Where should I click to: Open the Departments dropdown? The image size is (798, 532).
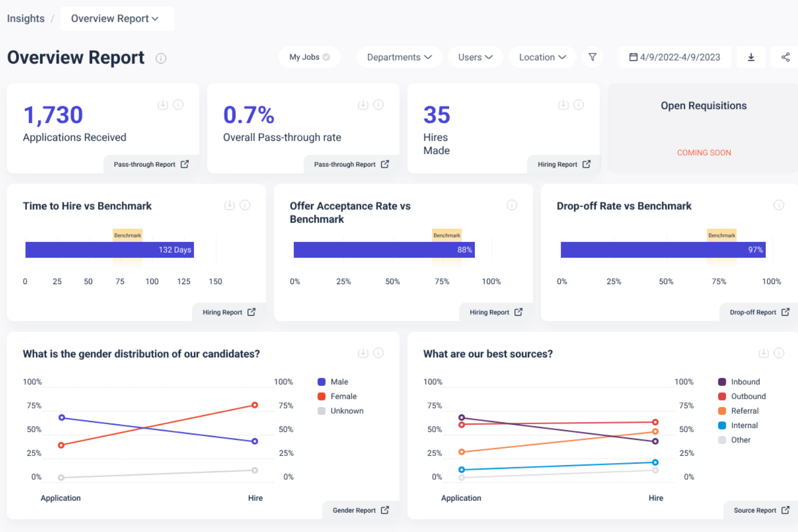click(x=399, y=57)
